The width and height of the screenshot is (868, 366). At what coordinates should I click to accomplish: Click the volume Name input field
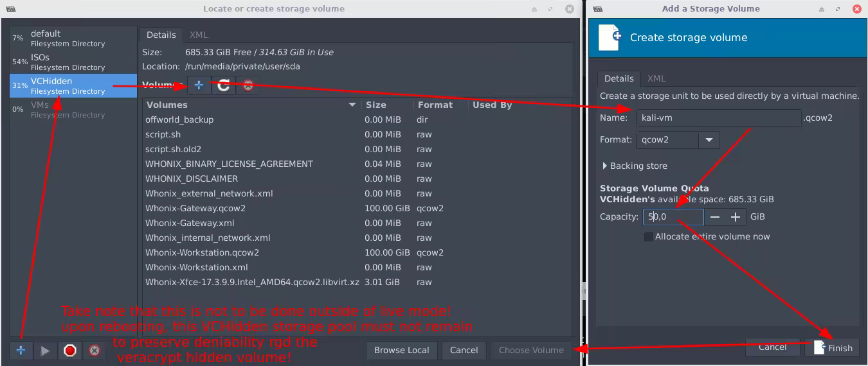click(x=718, y=118)
